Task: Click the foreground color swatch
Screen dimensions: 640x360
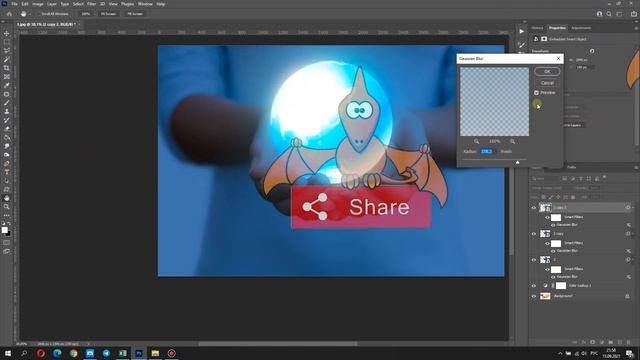Action: [x=4, y=230]
